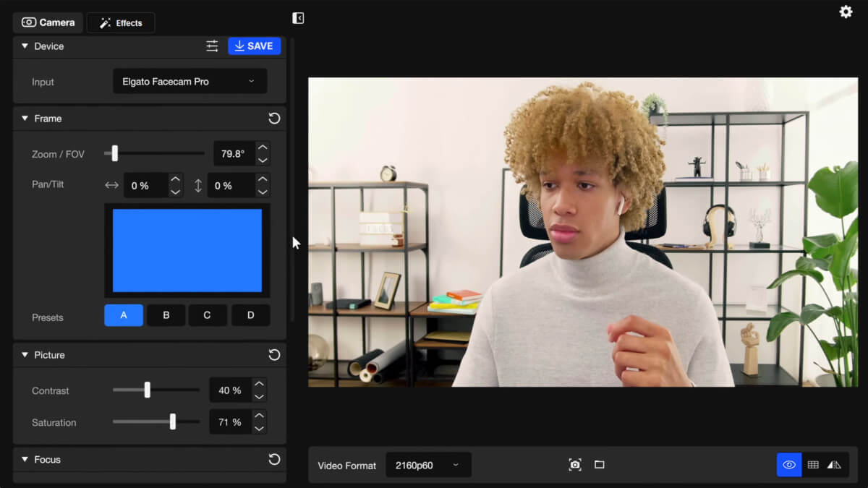
Task: Reset the Focus section settings
Action: [274, 460]
